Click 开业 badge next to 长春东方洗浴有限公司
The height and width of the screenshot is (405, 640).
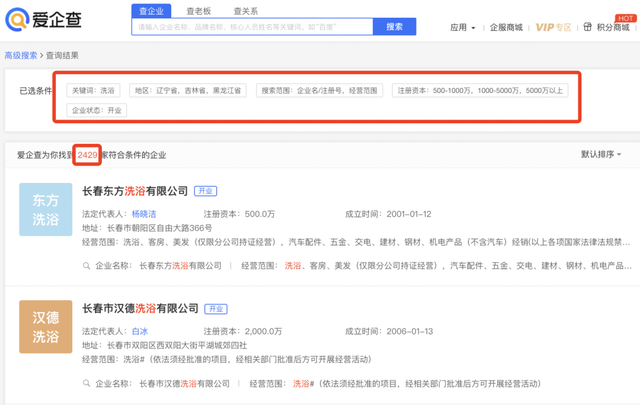(x=205, y=191)
